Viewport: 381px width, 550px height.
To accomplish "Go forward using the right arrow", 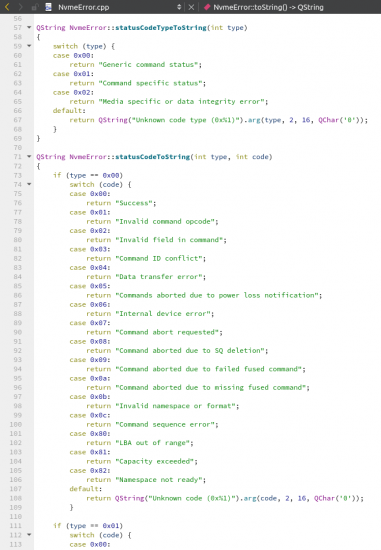I will 20,7.
